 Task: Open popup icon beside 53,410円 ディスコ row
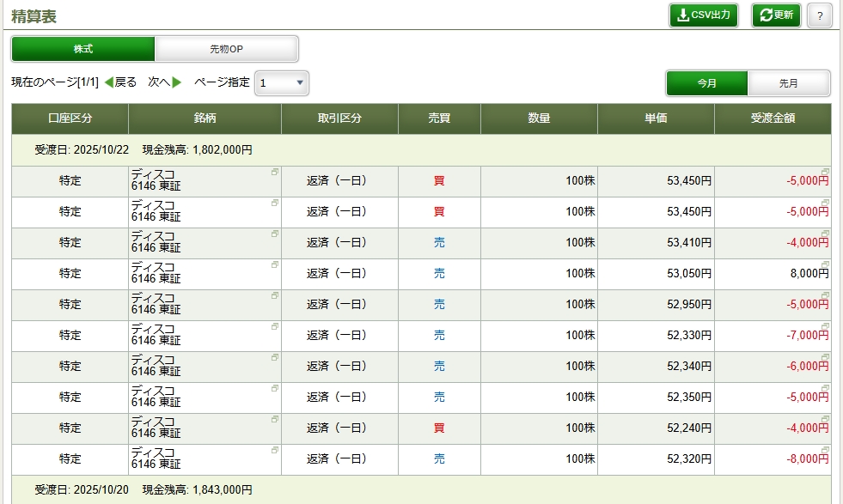tap(275, 234)
